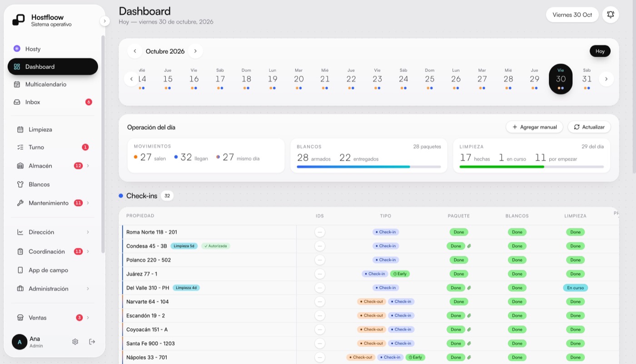Select day 22 in the calendar strip
This screenshot has width=636, height=364.
click(x=351, y=79)
